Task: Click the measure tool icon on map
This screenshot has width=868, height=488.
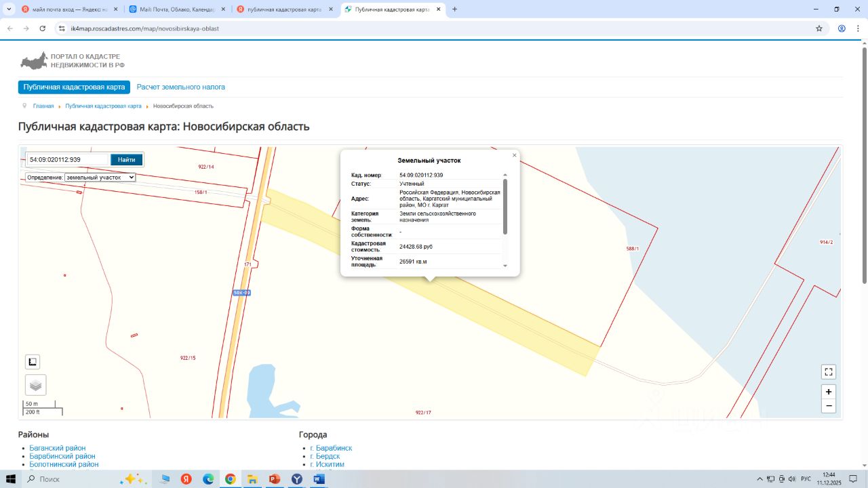Action: tap(33, 361)
